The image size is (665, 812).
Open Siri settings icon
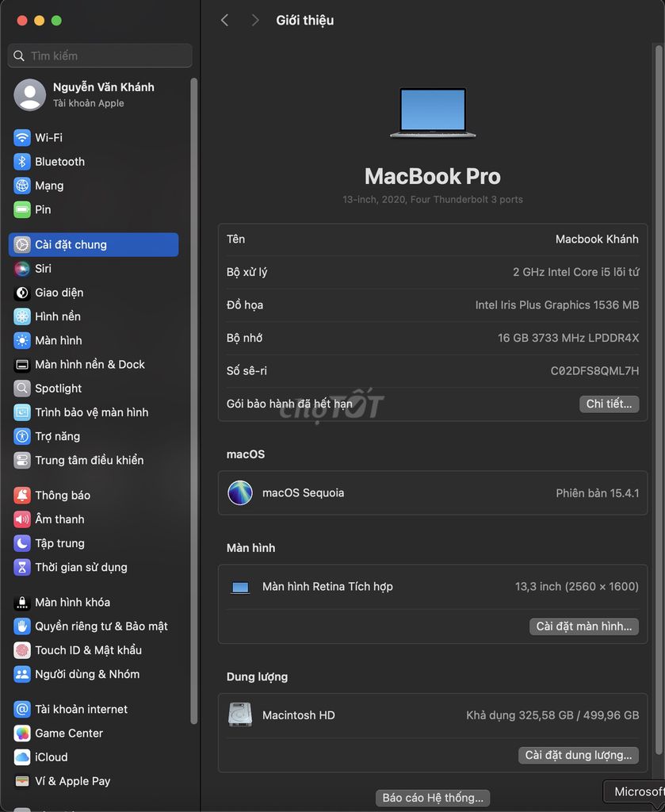(21, 269)
